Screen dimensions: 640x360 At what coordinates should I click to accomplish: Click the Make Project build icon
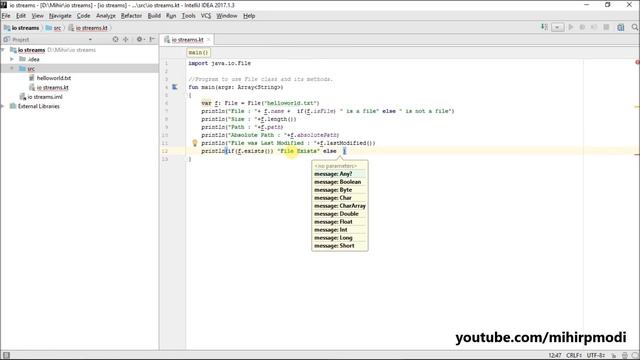tap(544, 27)
